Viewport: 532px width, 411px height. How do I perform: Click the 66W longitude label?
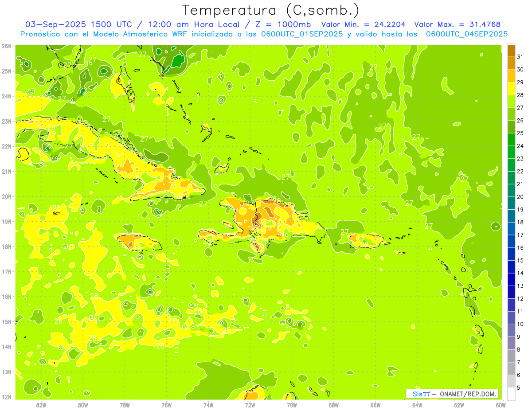pos(376,405)
